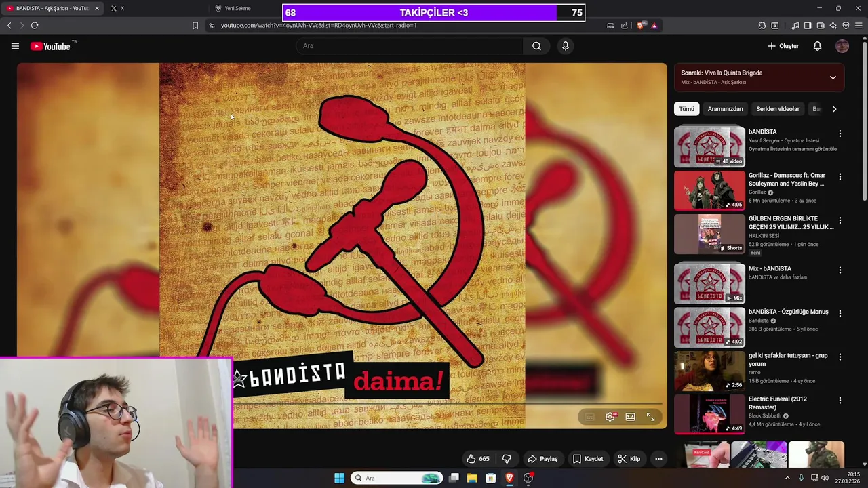Open options for Mix - bANDİSTA item

coord(840,270)
